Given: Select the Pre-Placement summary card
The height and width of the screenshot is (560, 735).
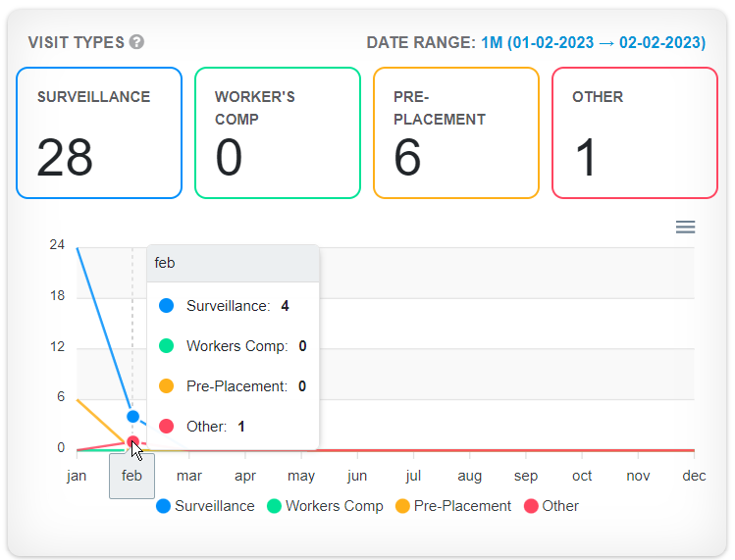Looking at the screenshot, I should pyautogui.click(x=456, y=133).
